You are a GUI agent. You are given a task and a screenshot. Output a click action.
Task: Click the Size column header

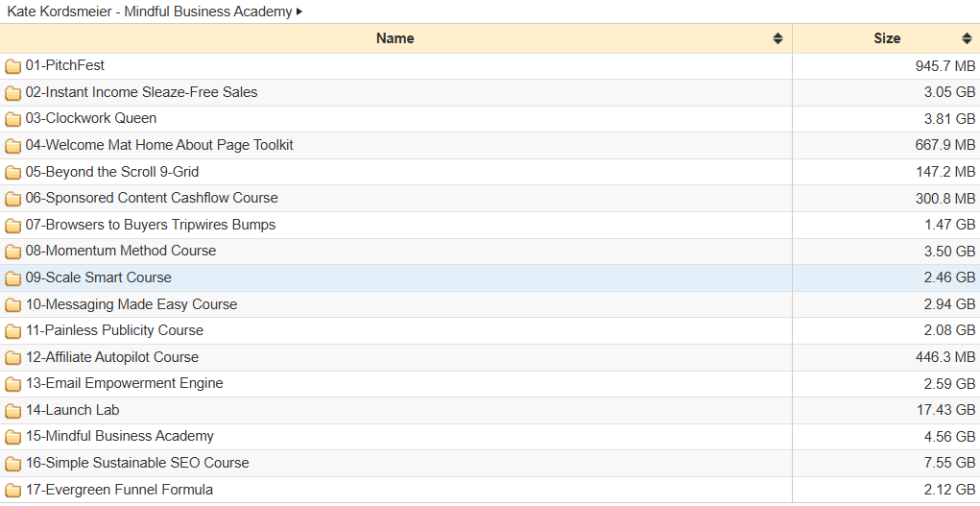(x=886, y=38)
